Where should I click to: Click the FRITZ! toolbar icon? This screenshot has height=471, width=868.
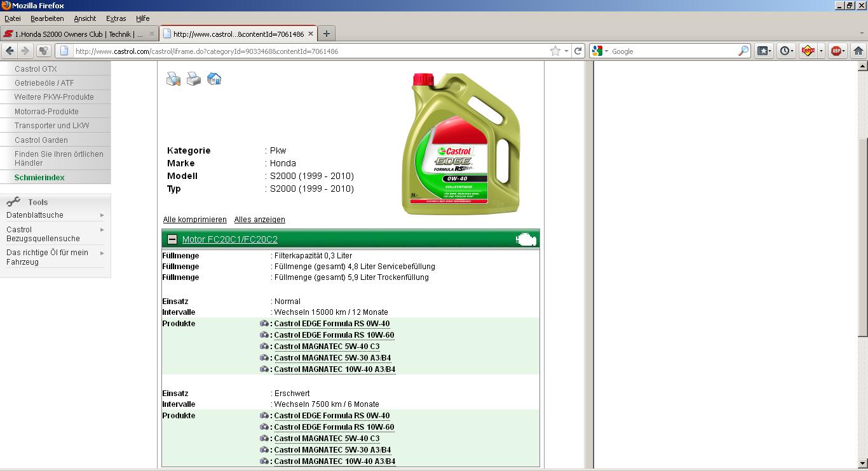[x=808, y=51]
